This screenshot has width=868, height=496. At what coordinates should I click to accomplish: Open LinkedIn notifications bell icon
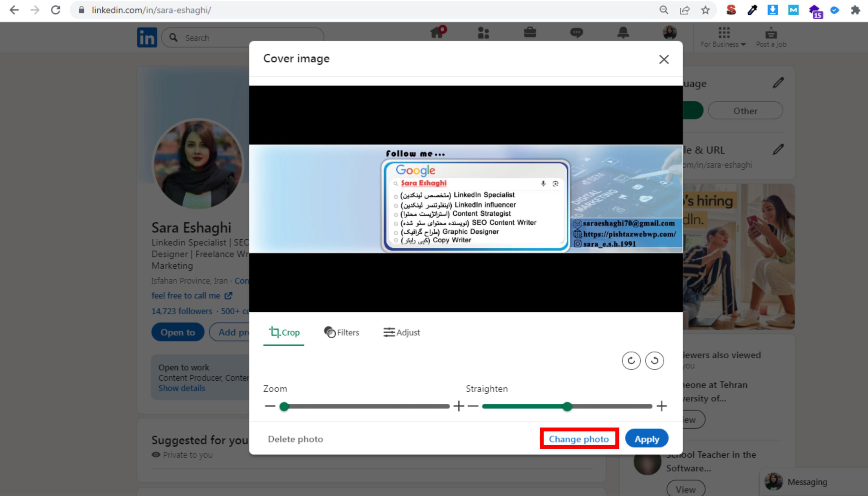point(623,33)
